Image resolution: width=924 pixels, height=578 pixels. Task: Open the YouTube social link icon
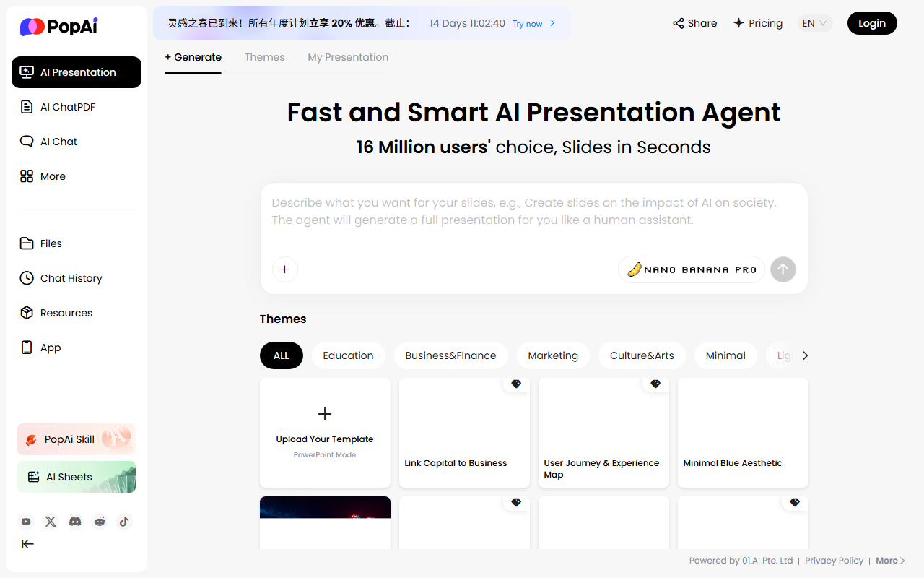tap(26, 522)
